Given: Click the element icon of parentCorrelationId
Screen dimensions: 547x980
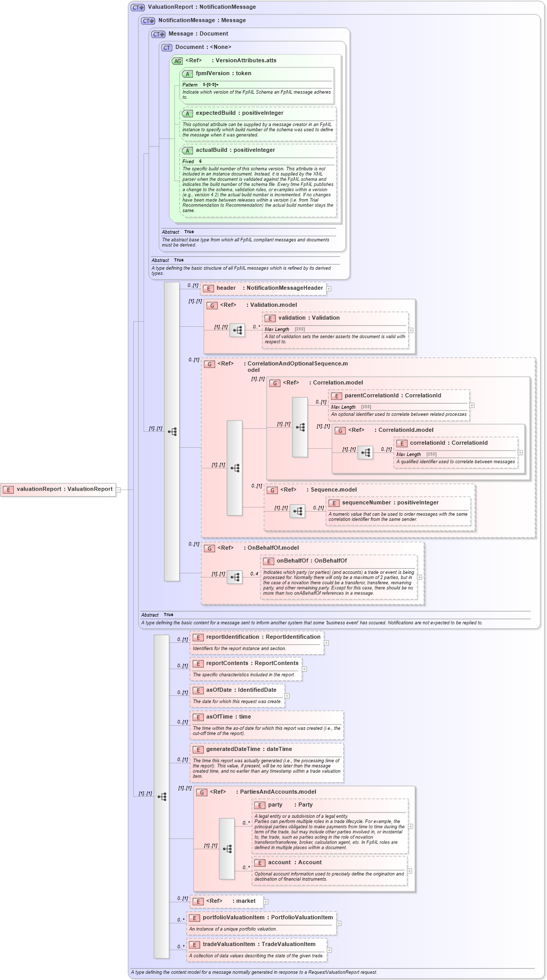Looking at the screenshot, I should click(337, 396).
